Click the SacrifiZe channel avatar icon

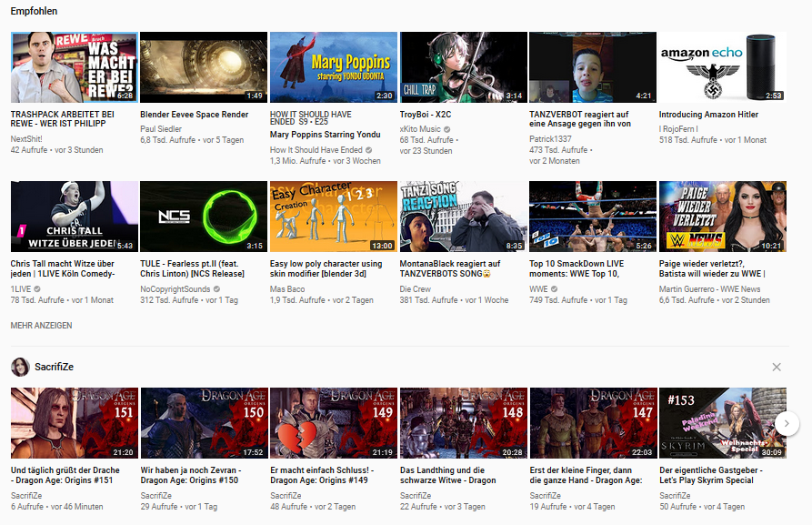[18, 367]
